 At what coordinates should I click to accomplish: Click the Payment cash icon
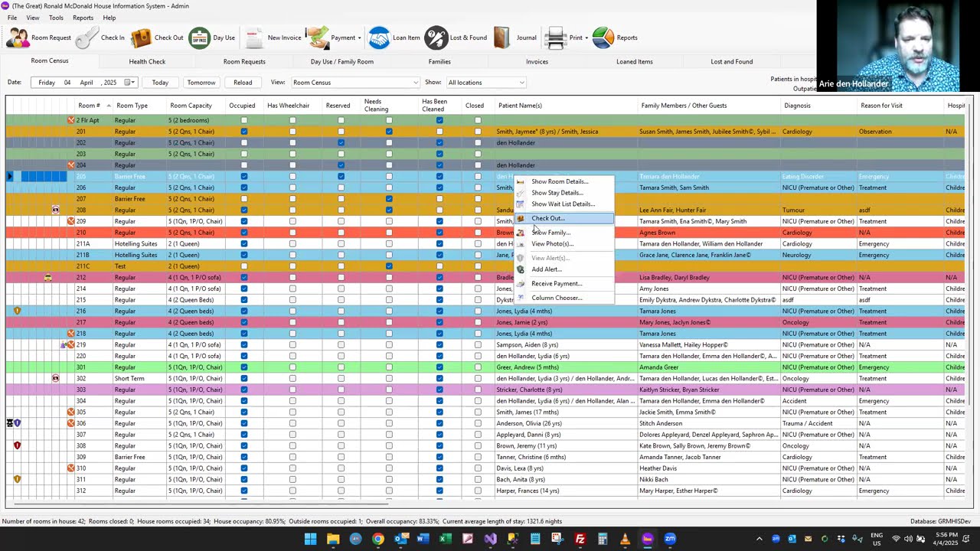(317, 37)
